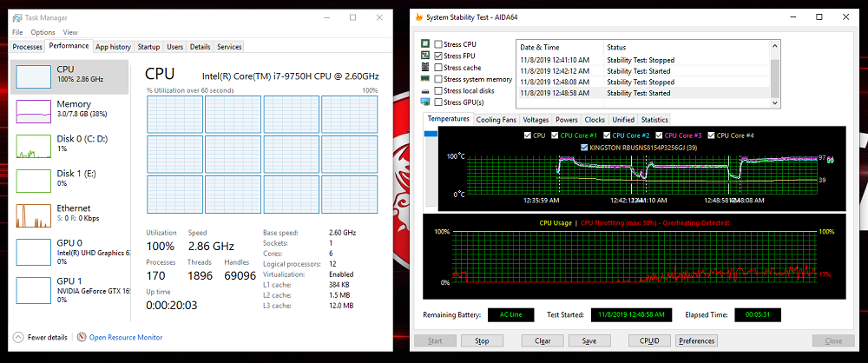Switch to the Cooling Fans tab
This screenshot has height=363, width=868.
(x=496, y=120)
